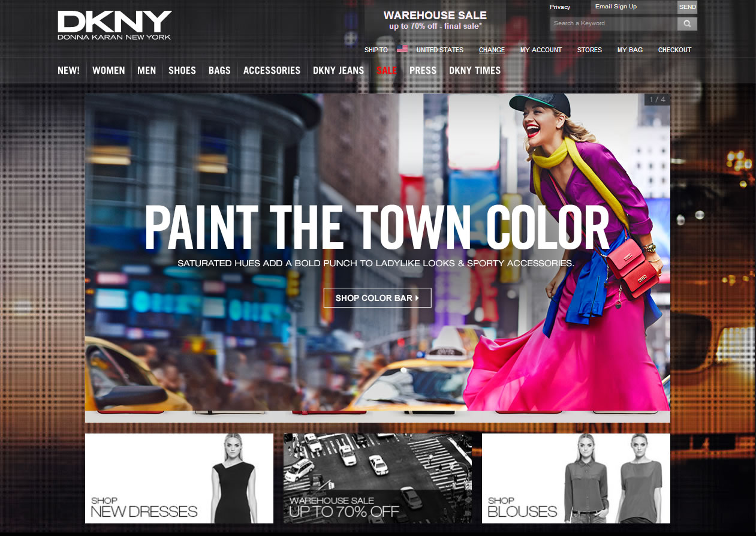Open the red SALE menu
Screen dimensions: 756x536
387,70
